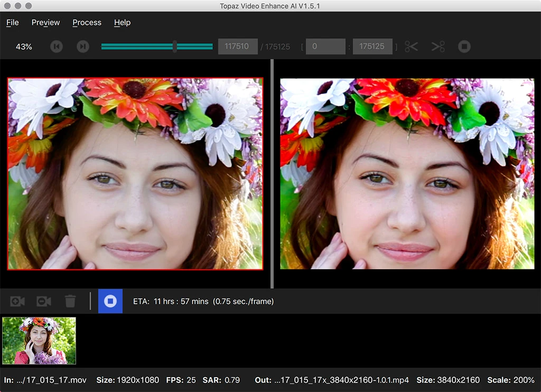This screenshot has height=392, width=541.
Task: Click the crossed-scissors untrim icon
Action: (x=438, y=46)
